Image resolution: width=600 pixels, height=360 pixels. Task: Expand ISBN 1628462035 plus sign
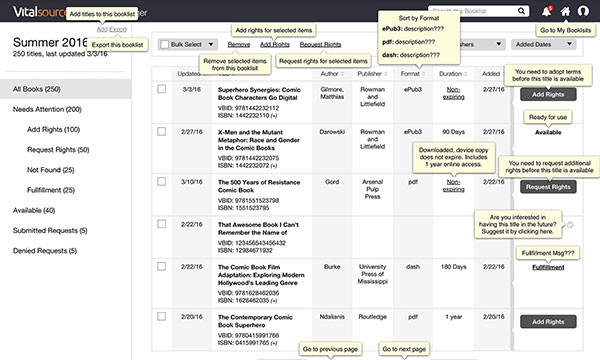(x=274, y=301)
